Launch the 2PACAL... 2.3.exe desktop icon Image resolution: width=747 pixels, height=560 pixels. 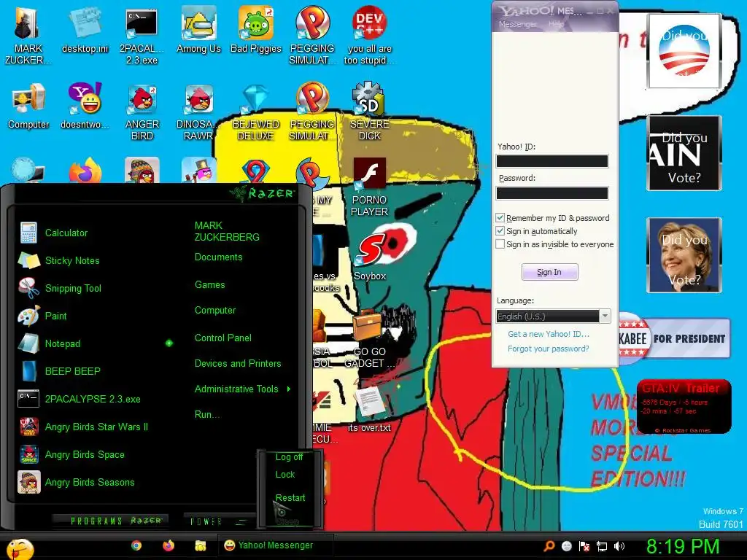[x=142, y=36]
